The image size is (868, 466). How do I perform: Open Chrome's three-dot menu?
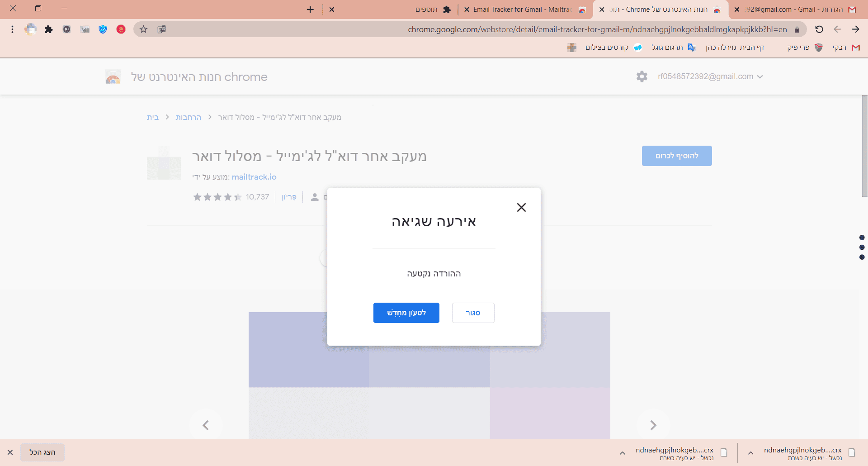[x=12, y=29]
